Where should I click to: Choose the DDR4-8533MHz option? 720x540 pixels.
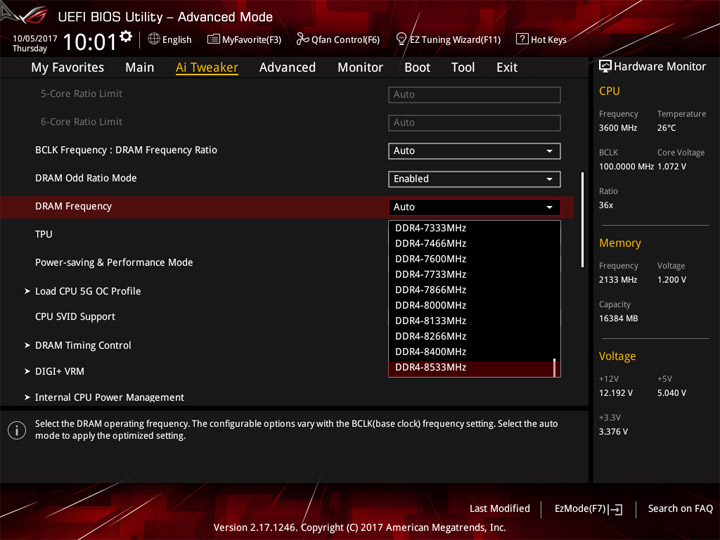pos(430,367)
